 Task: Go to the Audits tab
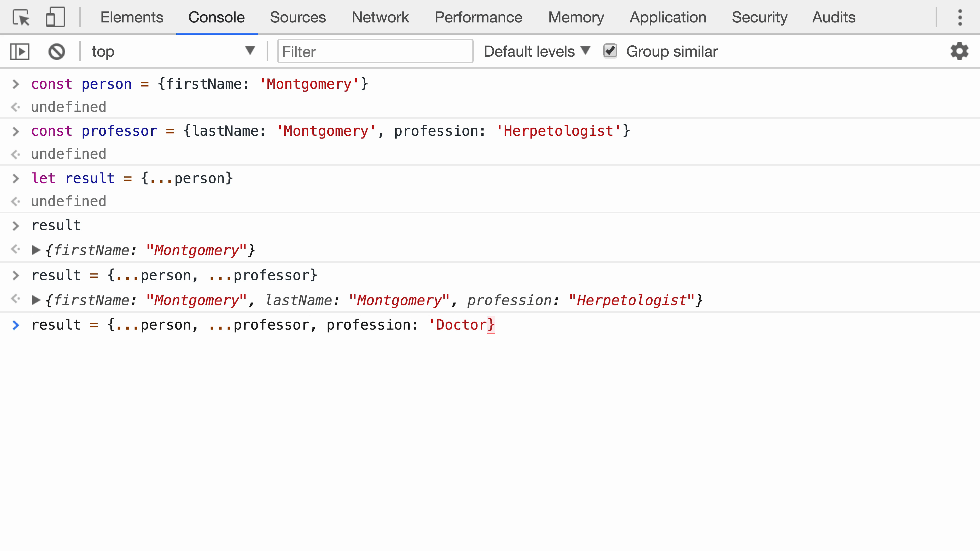834,18
